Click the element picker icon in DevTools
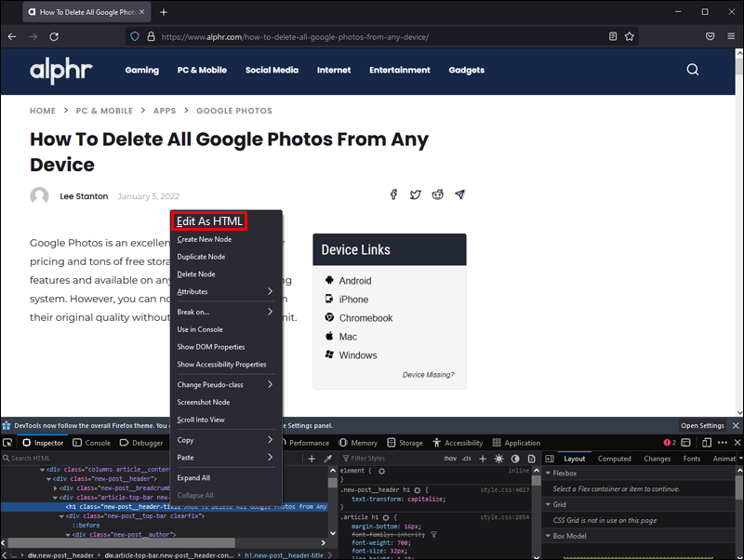Viewport: 744px width, 560px height. pyautogui.click(x=7, y=443)
